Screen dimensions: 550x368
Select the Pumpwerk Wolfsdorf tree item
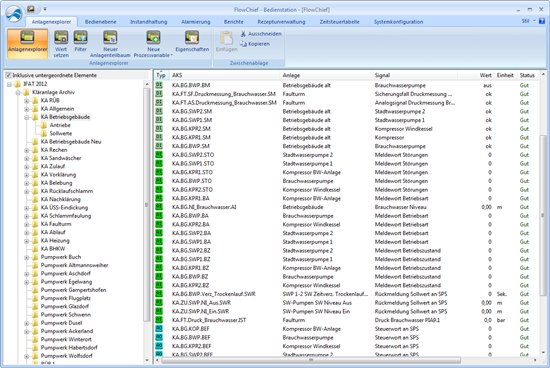(x=67, y=355)
